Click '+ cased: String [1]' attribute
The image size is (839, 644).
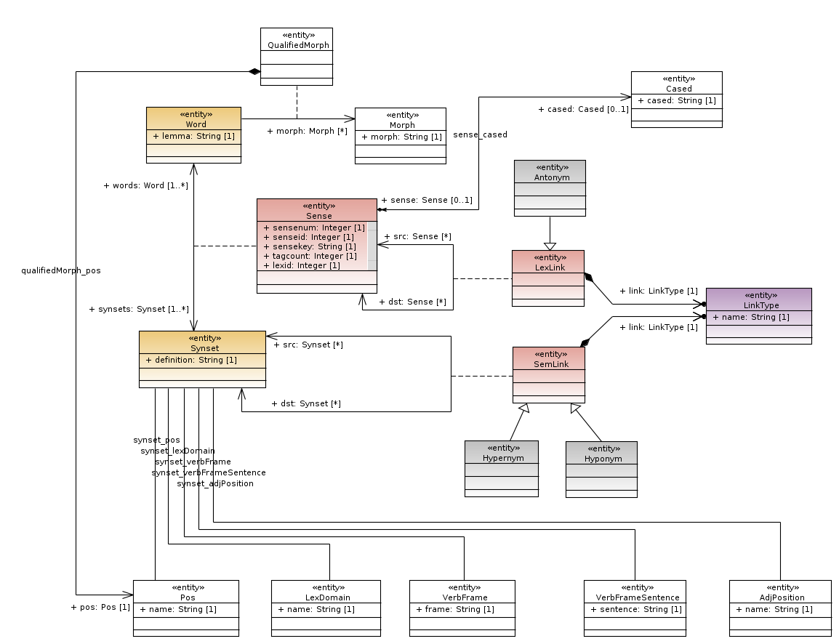point(677,100)
